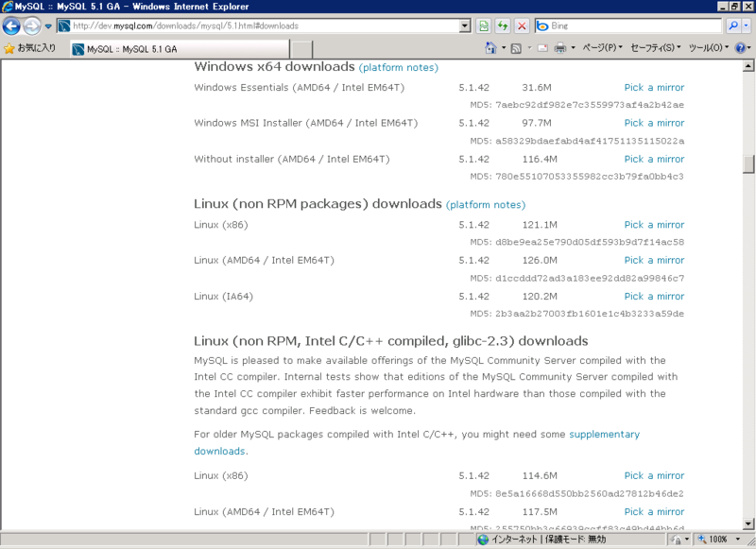Click the MD5 hash 7aebc92df982e7c3559973af4a2b42ae

[590, 105]
